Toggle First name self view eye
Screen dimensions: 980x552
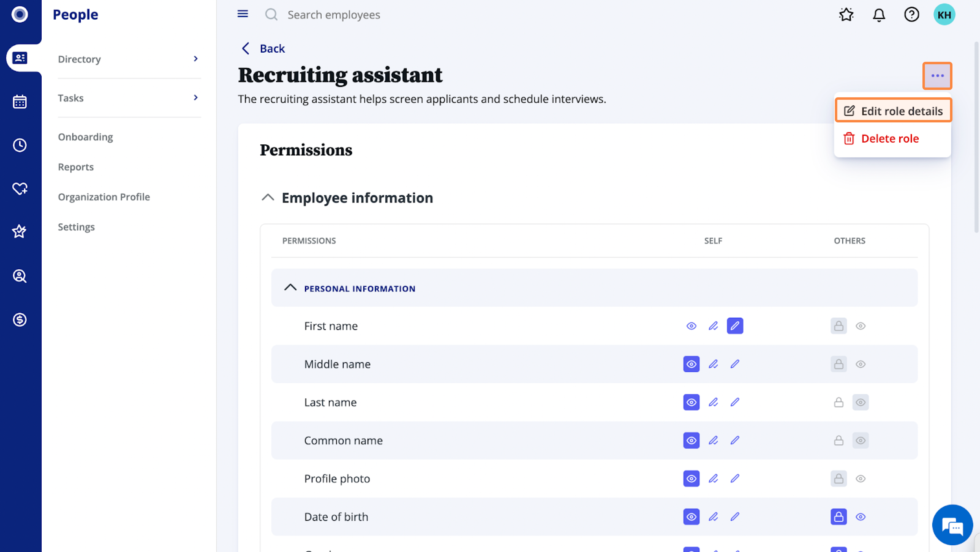coord(691,326)
